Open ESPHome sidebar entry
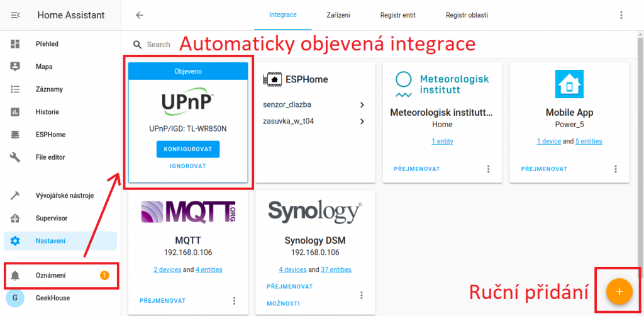 (x=60, y=134)
